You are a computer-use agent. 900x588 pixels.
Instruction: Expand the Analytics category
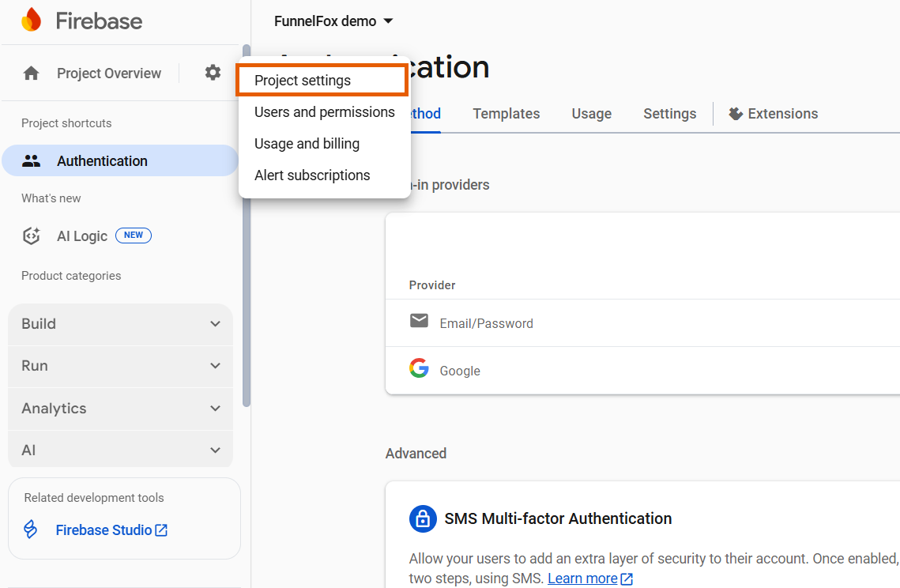121,409
